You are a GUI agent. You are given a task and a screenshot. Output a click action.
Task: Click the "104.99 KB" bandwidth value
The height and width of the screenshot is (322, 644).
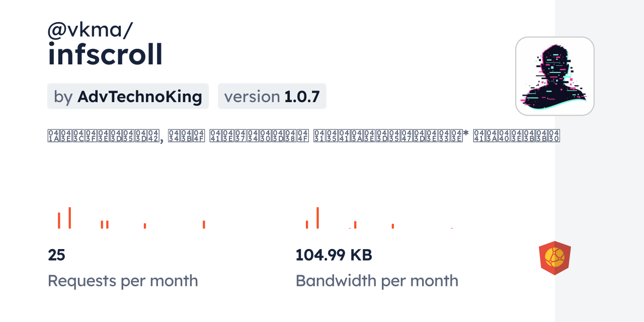334,255
